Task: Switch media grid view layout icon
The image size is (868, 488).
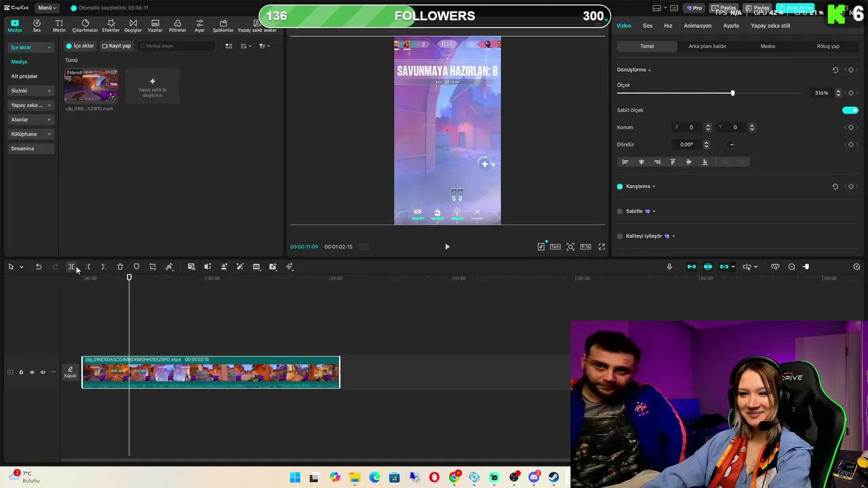Action: [229, 46]
